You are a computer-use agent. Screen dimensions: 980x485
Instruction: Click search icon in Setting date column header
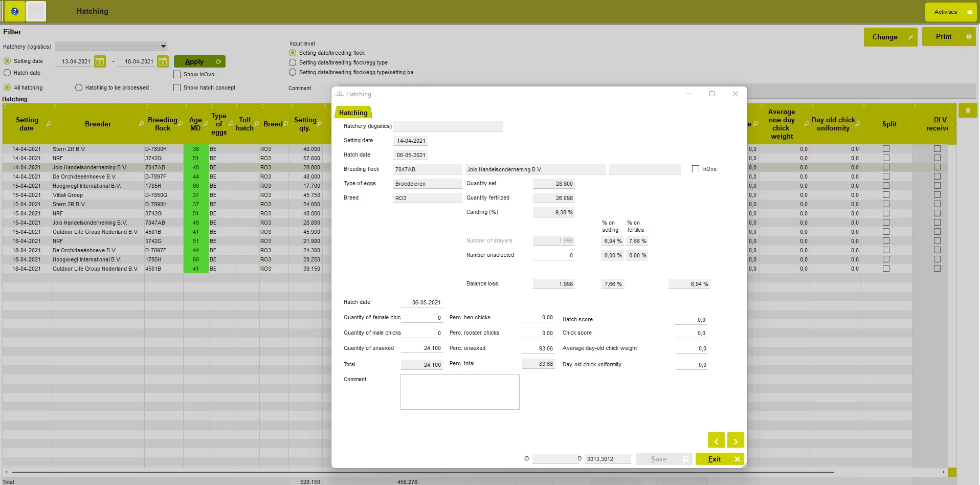[x=49, y=124]
